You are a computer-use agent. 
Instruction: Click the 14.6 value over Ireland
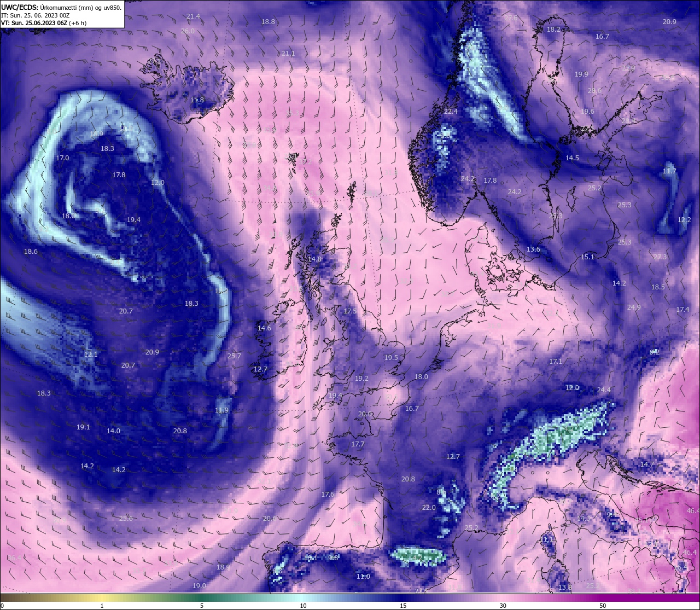tap(264, 328)
